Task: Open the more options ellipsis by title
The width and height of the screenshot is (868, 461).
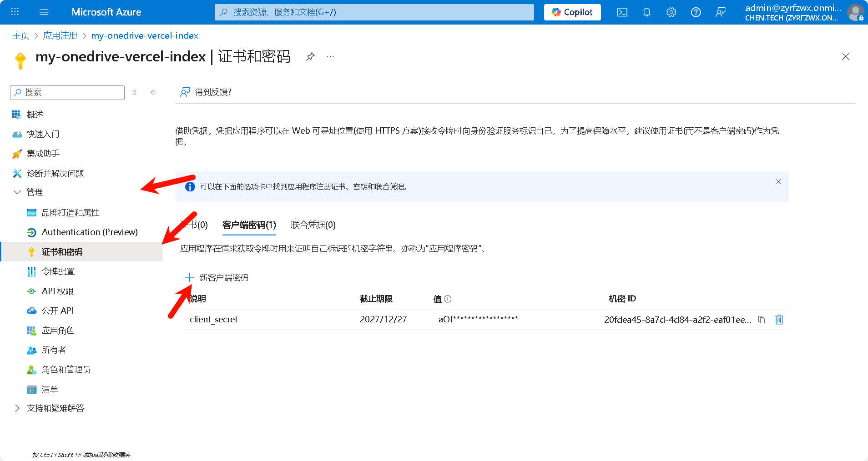Action: click(330, 57)
